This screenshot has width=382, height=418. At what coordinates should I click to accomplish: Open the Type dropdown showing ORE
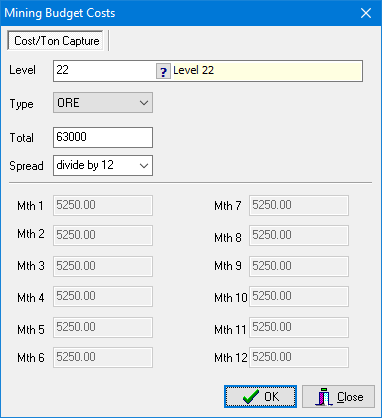[103, 103]
